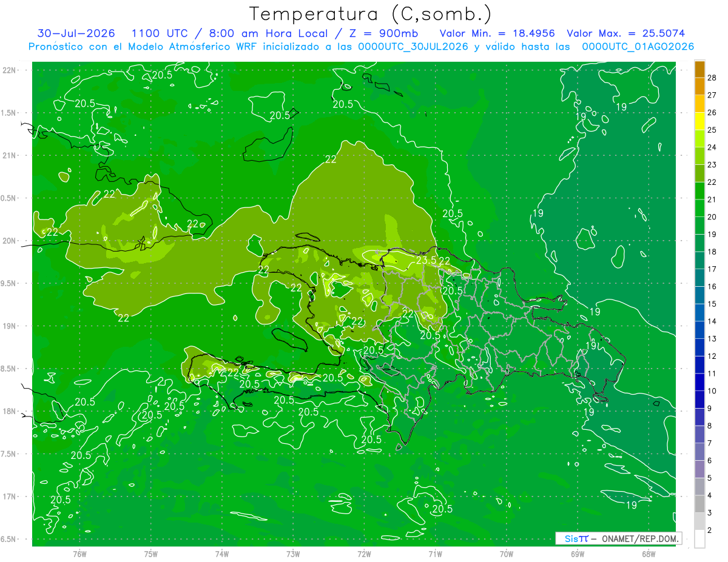Click the legend scale label "23"
The width and height of the screenshot is (728, 562).
[712, 165]
